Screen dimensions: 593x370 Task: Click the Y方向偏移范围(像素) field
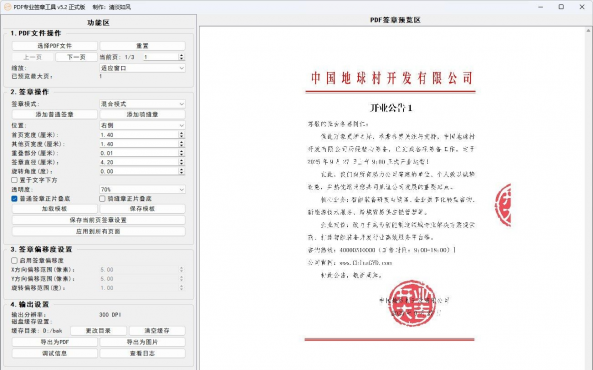click(142, 279)
